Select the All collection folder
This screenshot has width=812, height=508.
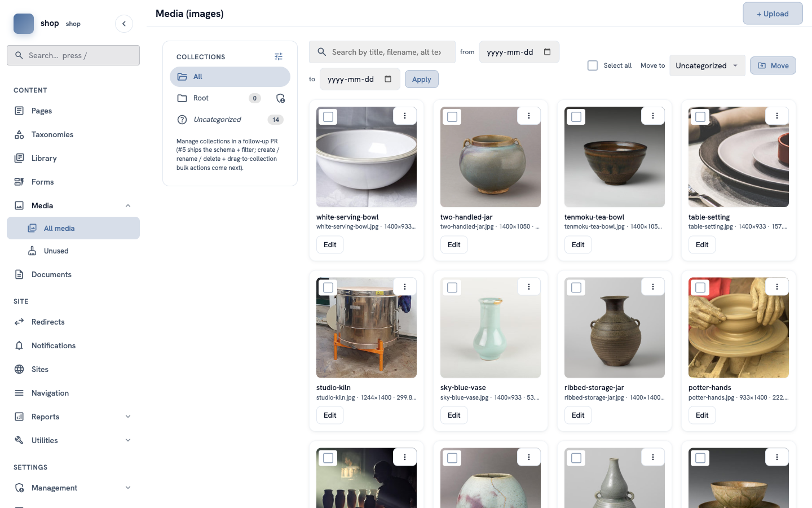click(230, 77)
